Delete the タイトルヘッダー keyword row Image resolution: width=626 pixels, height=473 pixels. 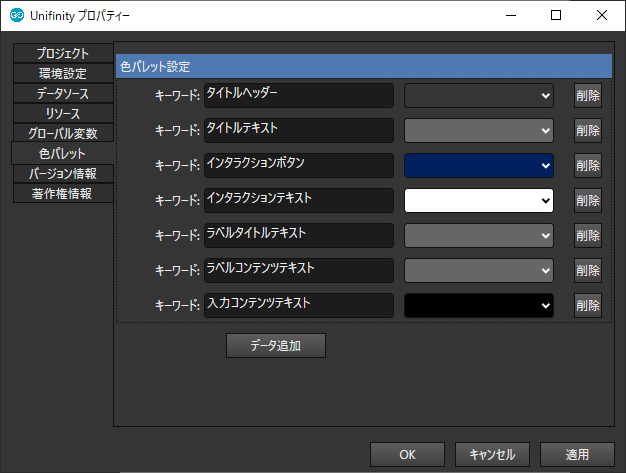pos(588,96)
